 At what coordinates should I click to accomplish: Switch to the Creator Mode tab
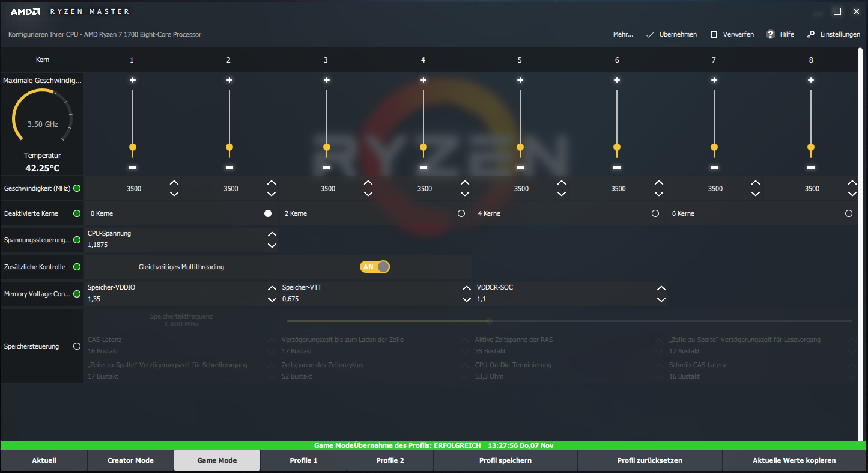[x=130, y=460]
